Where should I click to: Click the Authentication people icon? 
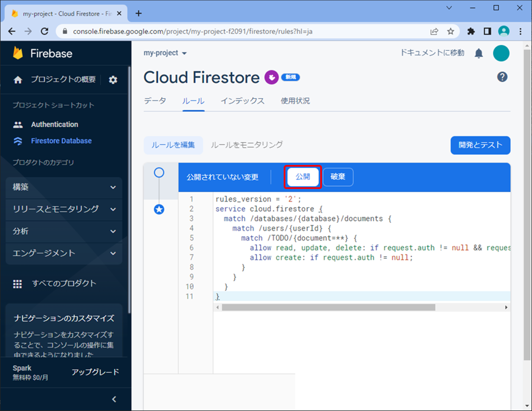coord(18,125)
